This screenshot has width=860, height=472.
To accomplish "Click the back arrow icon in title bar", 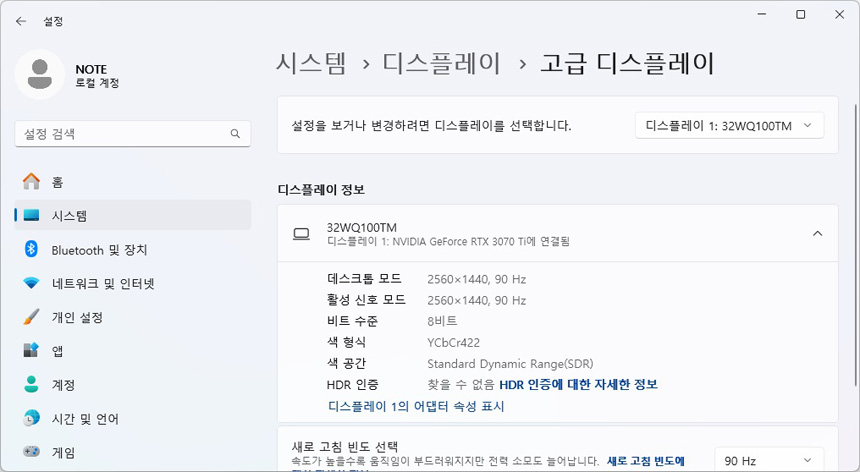I will click(x=21, y=20).
